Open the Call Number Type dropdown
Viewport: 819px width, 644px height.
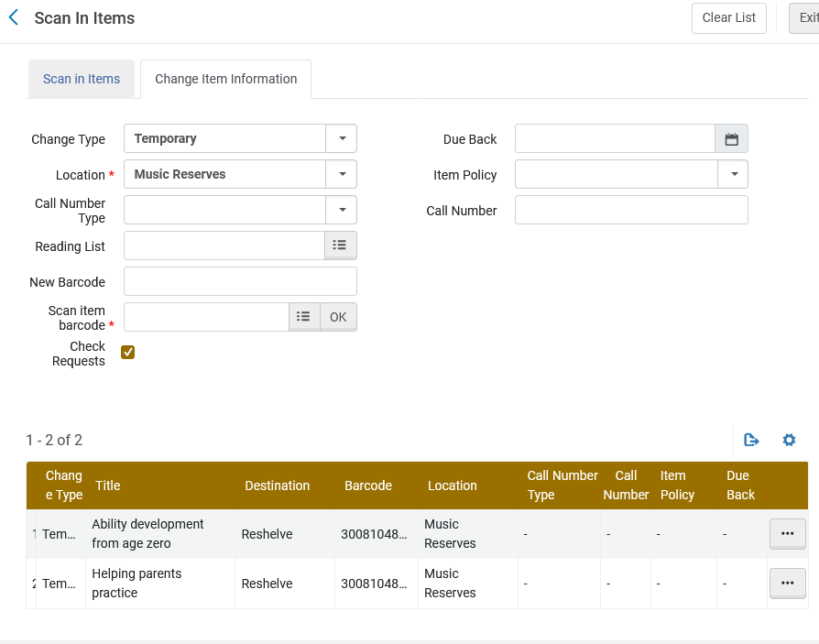coord(342,210)
